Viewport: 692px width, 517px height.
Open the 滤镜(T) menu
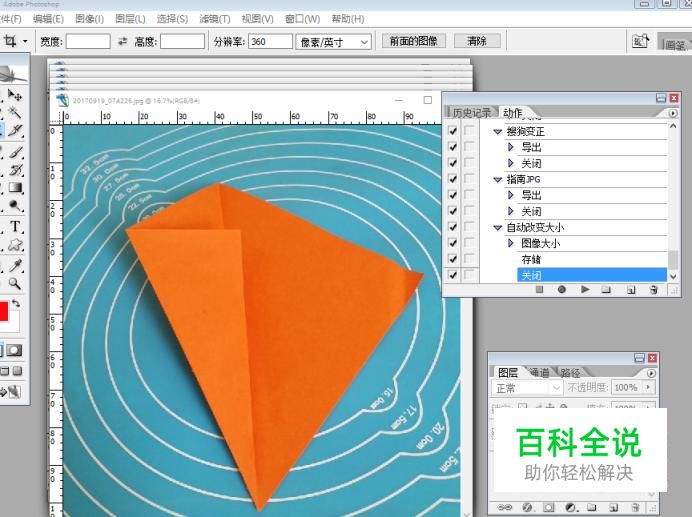pos(215,19)
